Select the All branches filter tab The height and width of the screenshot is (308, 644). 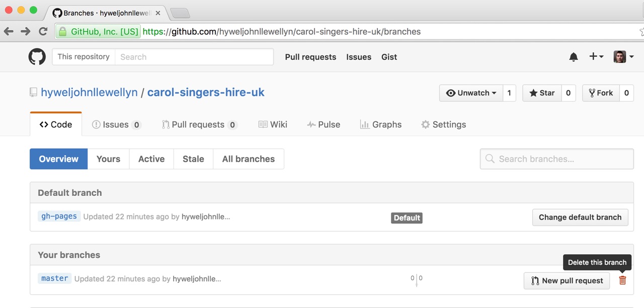point(249,159)
